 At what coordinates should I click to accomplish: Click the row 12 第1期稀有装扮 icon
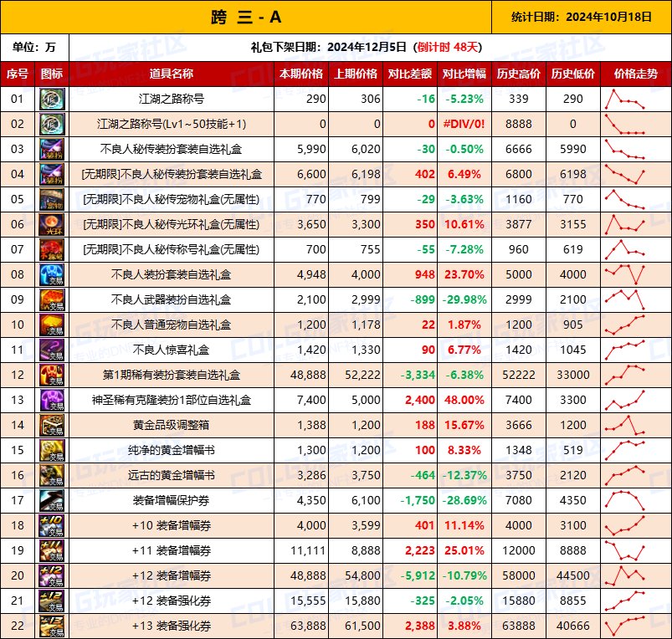(x=52, y=375)
